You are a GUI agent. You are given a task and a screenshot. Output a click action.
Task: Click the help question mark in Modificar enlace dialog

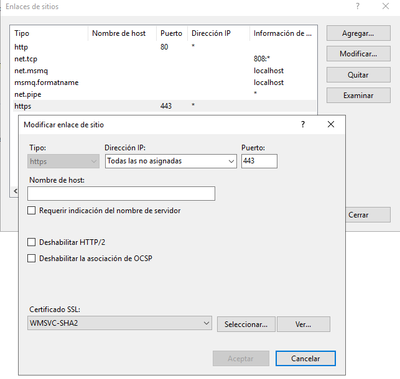(x=303, y=125)
